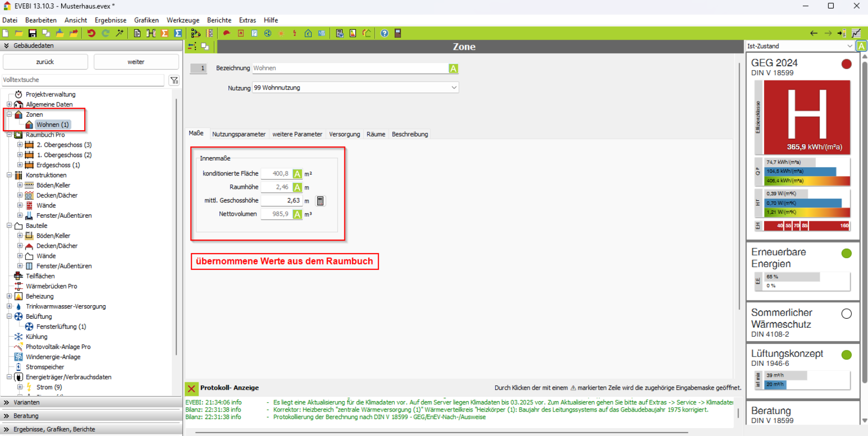
Task: Open calculator next to mittl. Geschosshöhe
Action: (x=320, y=201)
